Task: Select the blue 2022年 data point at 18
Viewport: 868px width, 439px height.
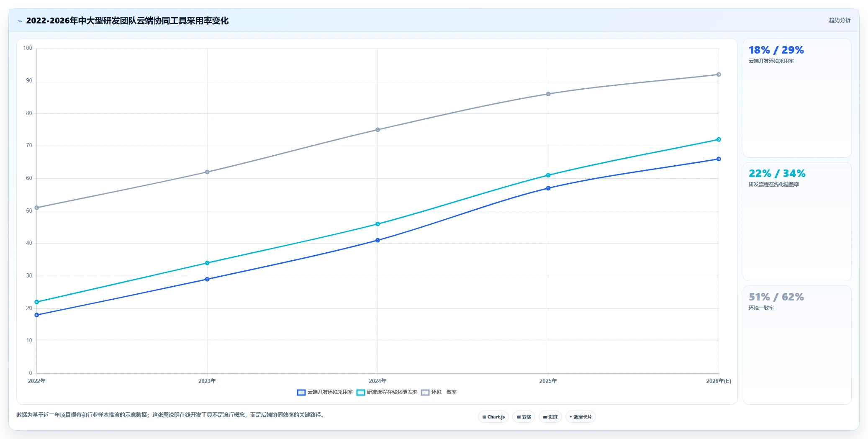Action: 37,315
